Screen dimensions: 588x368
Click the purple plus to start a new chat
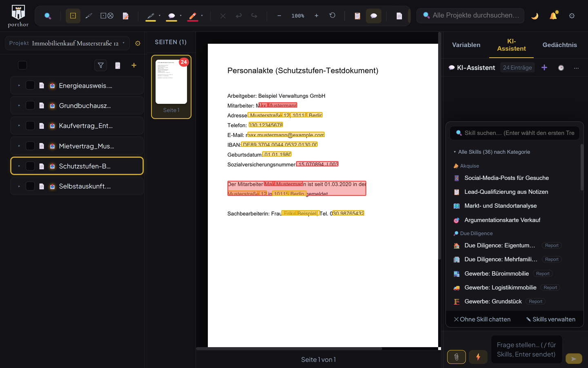click(544, 67)
